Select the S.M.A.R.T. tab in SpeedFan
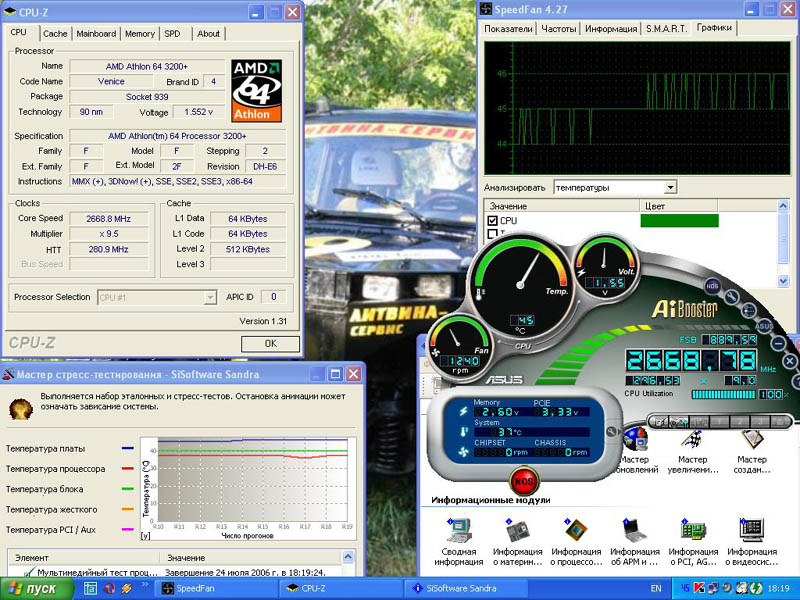 tap(666, 29)
